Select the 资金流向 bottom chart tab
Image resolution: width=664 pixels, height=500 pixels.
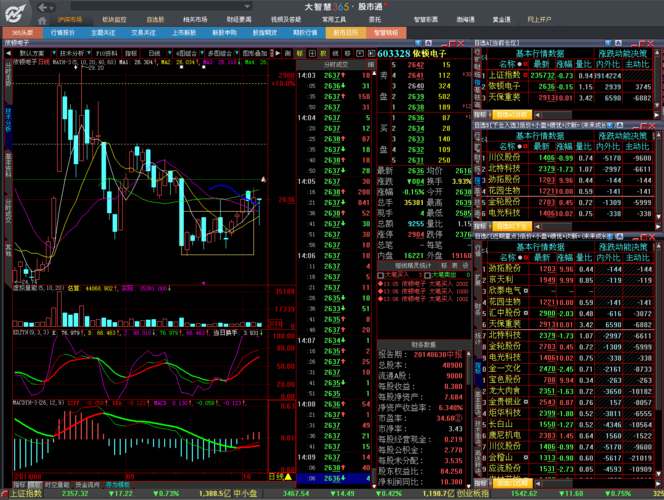[x=88, y=485]
